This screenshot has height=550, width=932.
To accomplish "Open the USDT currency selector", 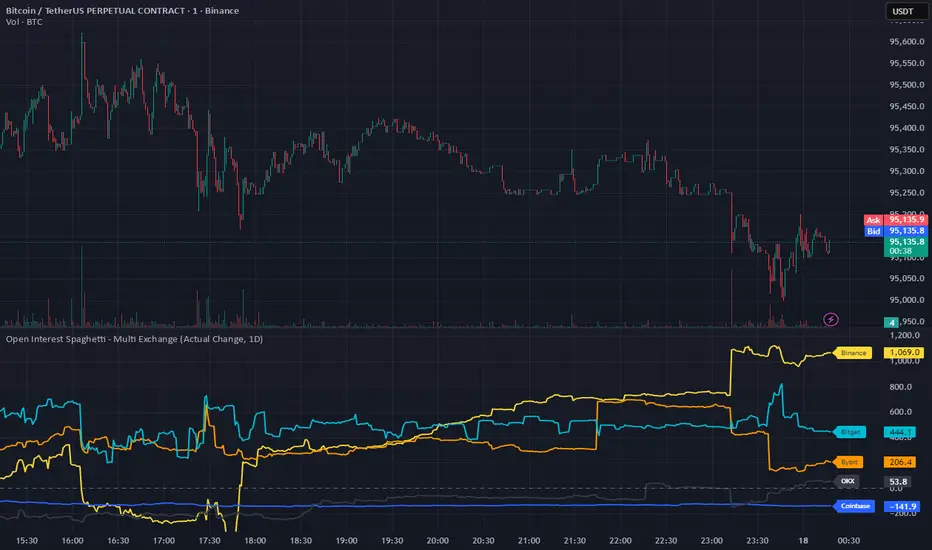I will (x=903, y=11).
